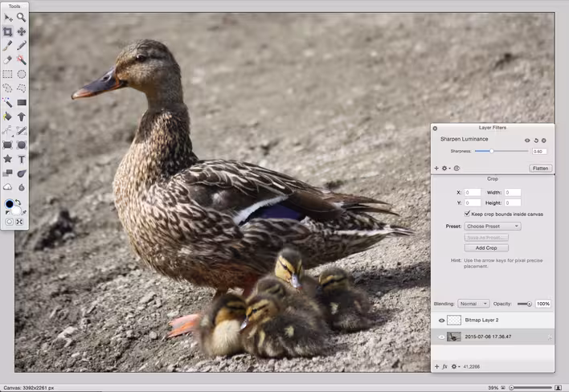
Task: Hide the Bitmap Layer 2 layer
Action: pos(441,321)
